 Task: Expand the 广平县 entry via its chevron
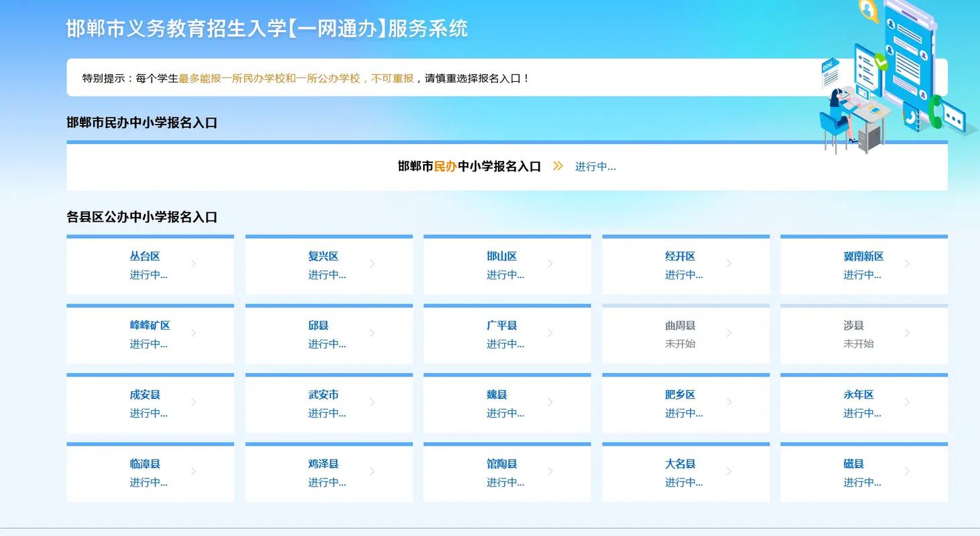(550, 333)
